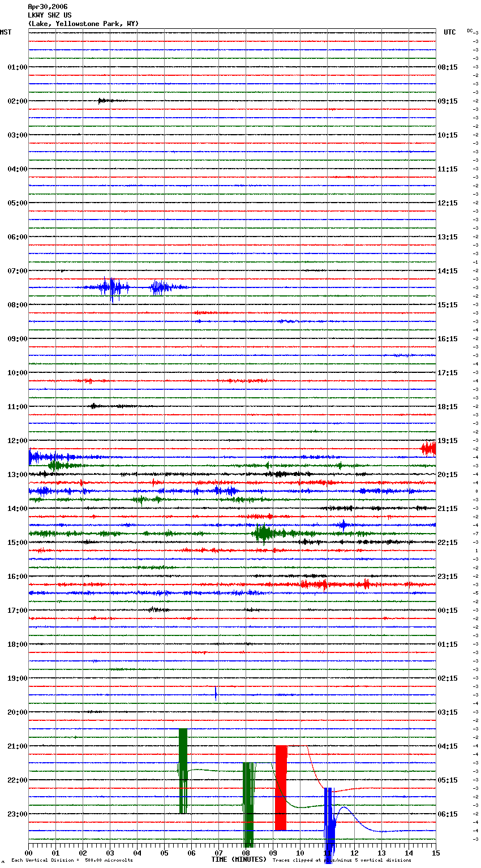Select the 13:00 MST time label

[x=18, y=475]
